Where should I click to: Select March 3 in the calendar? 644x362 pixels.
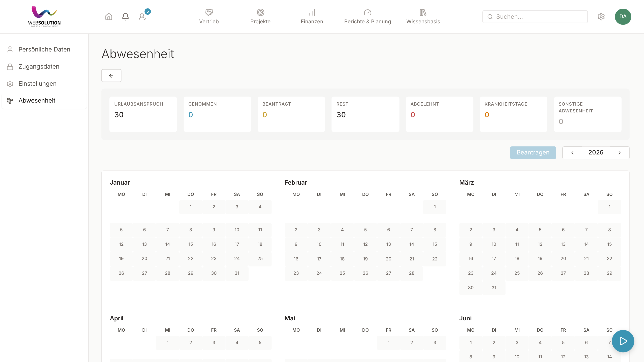[494, 230]
